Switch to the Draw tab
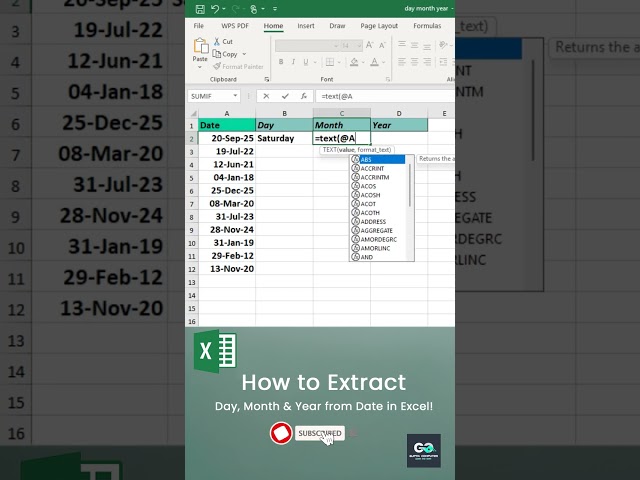 [x=337, y=26]
